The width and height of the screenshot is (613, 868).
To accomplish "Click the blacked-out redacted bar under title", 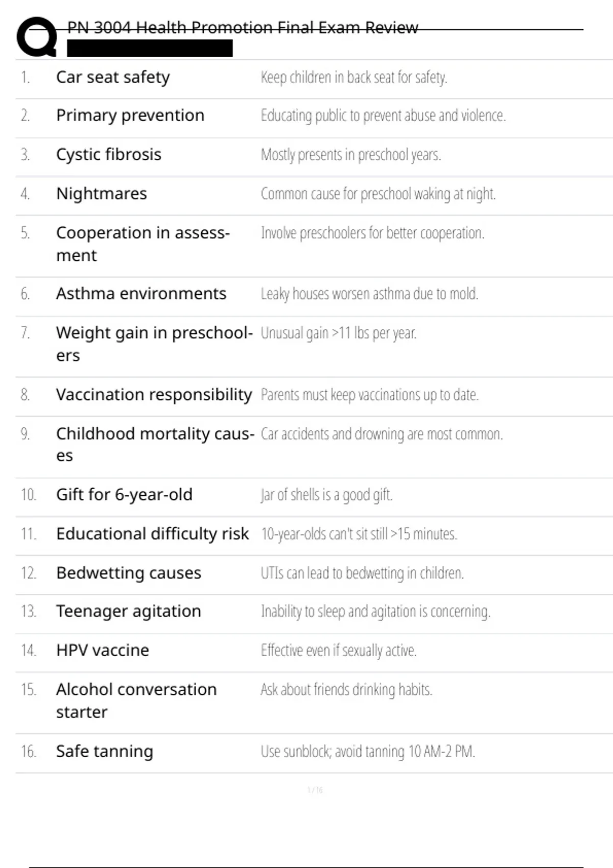I will (150, 48).
